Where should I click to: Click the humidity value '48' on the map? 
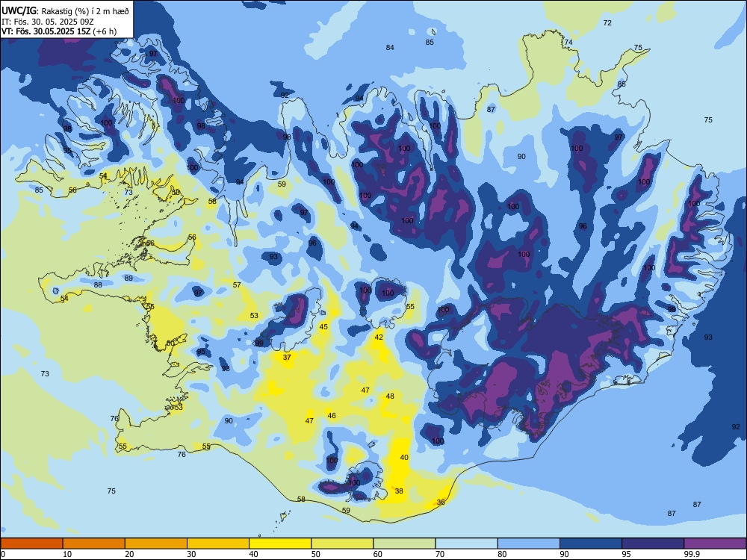pyautogui.click(x=390, y=396)
